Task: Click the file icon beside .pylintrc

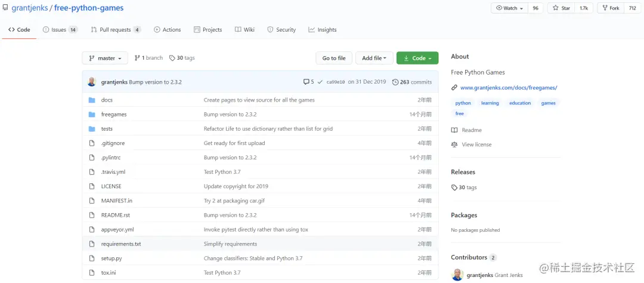Action: 92,158
